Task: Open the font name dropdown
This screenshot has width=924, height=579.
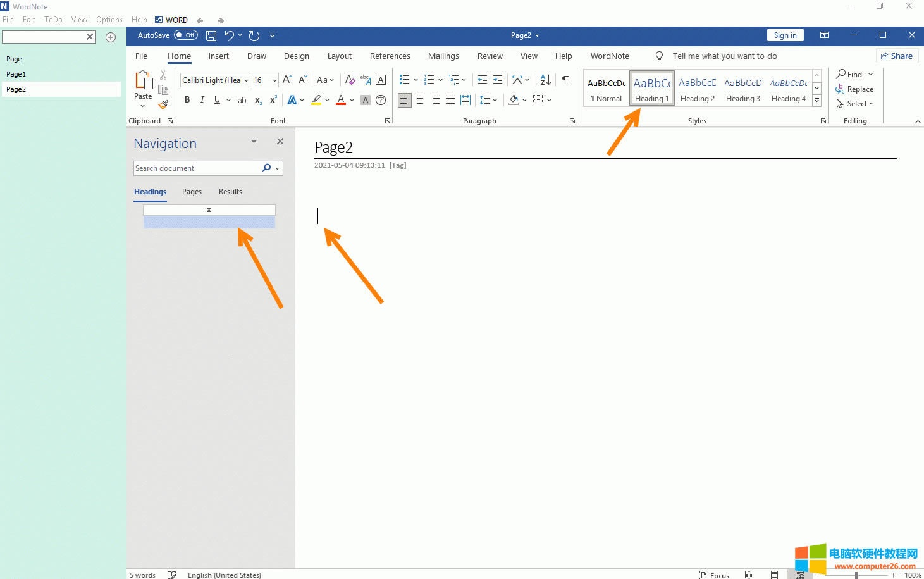Action: pos(246,80)
